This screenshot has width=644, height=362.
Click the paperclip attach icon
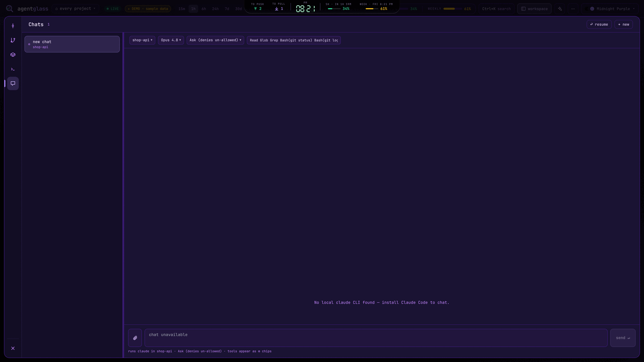point(135,338)
